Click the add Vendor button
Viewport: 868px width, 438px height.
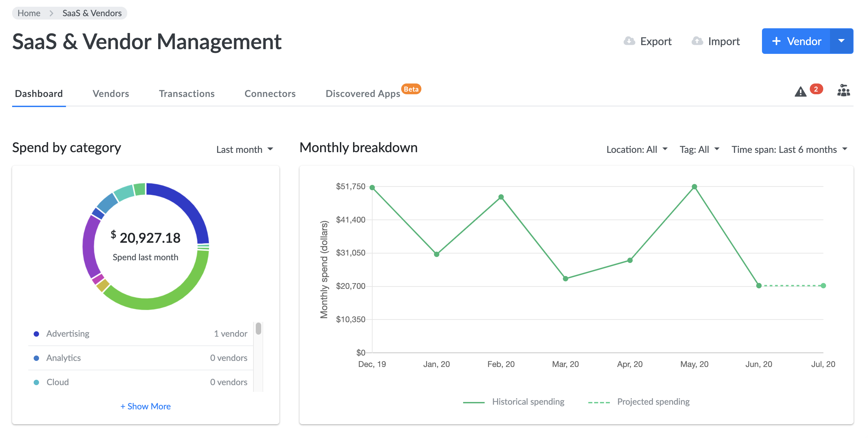click(x=796, y=41)
